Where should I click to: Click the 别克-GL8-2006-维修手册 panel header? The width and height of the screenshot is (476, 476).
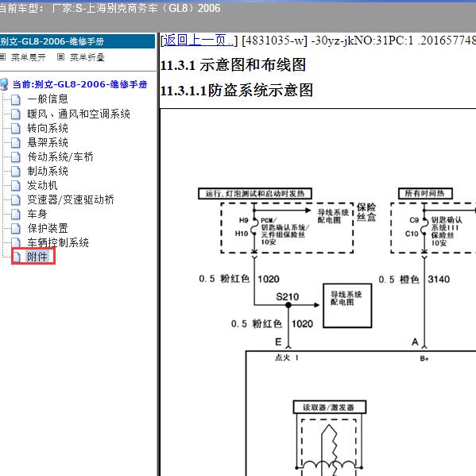[77, 41]
